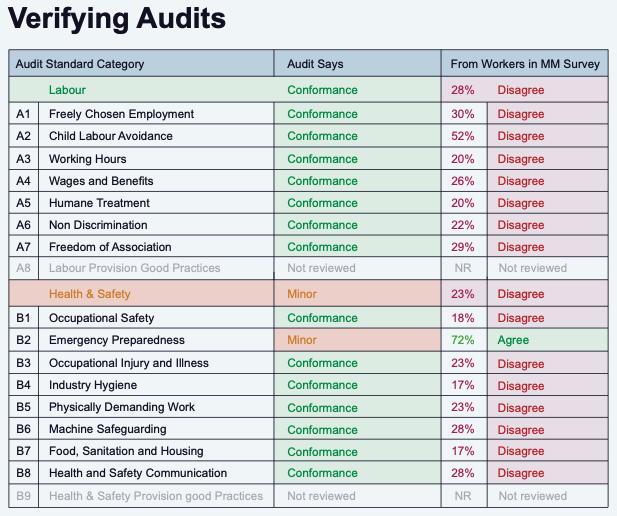Select the orange 'Health & Safety' section label
617x516 pixels.
[x=90, y=294]
